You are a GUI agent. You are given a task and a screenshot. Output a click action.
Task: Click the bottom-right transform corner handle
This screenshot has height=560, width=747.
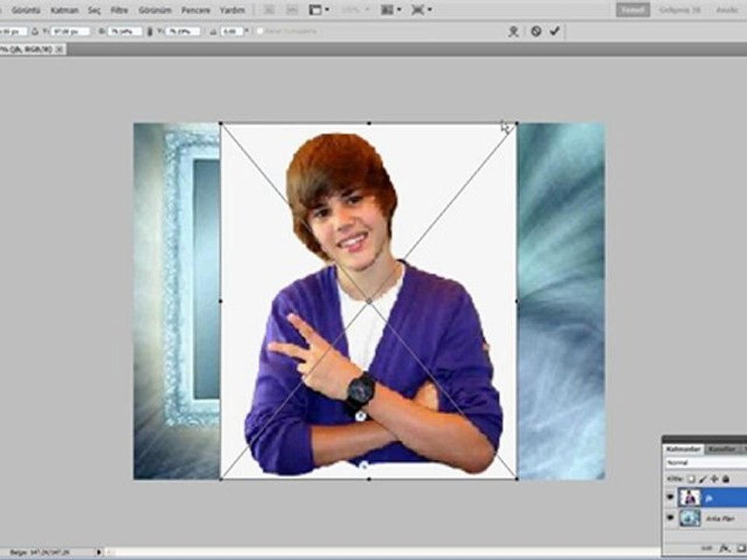coord(517,479)
